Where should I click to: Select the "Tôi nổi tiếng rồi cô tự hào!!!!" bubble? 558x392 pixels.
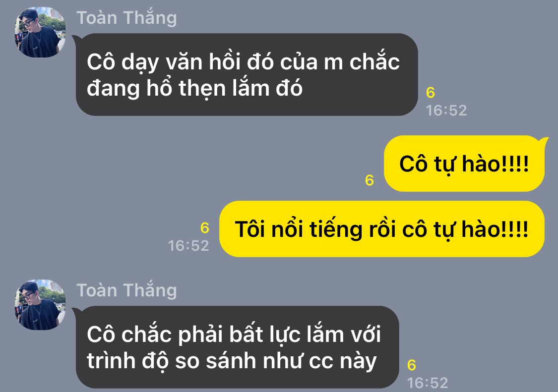(382, 229)
